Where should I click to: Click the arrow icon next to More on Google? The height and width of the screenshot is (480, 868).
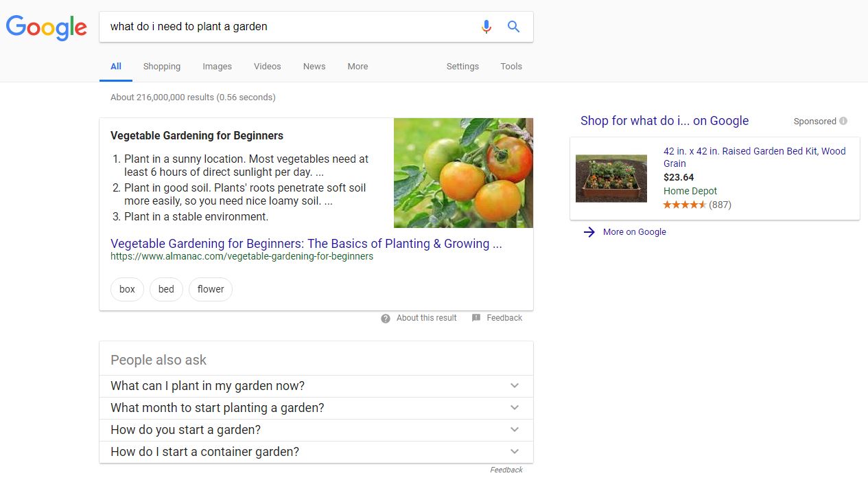pyautogui.click(x=589, y=232)
